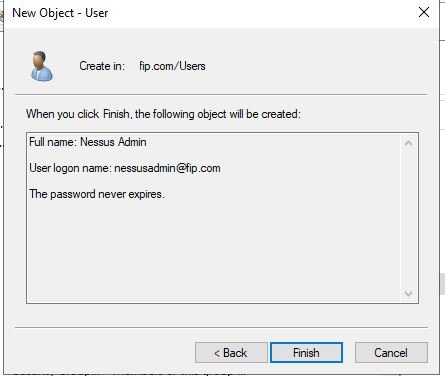Click the summary scrollbar track
The image size is (445, 376).
(408, 218)
